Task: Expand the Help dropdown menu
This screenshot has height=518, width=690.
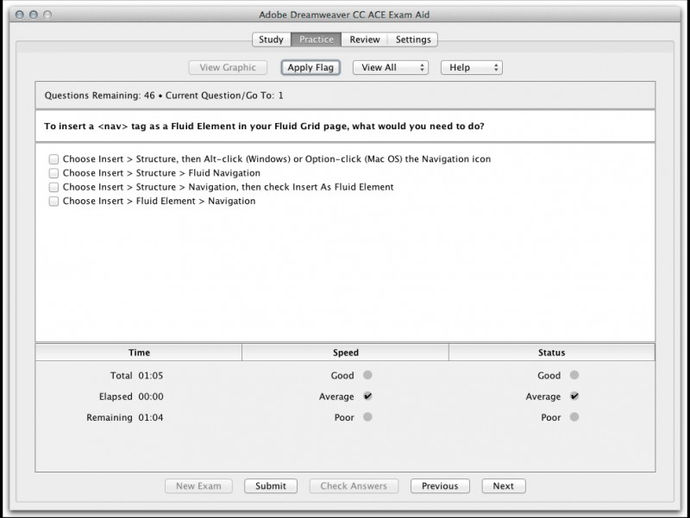Action: click(472, 67)
